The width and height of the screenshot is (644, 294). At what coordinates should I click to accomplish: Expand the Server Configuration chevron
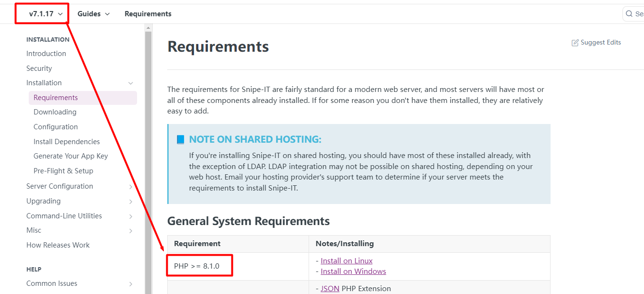click(x=131, y=187)
